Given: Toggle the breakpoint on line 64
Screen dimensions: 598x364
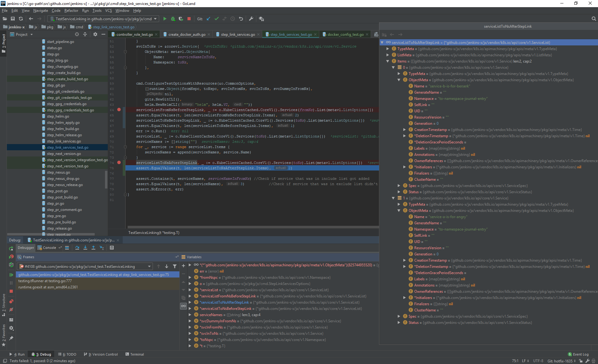Looking at the screenshot, I should click(x=119, y=110).
